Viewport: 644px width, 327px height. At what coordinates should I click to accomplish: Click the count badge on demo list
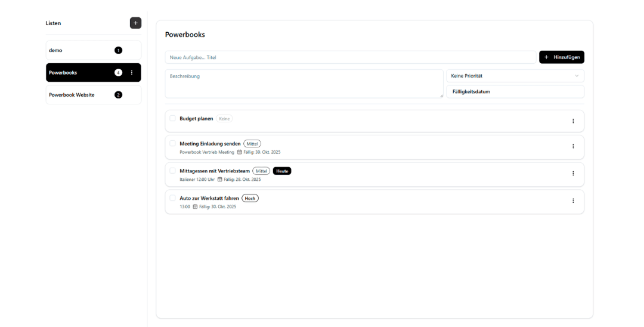[118, 50]
